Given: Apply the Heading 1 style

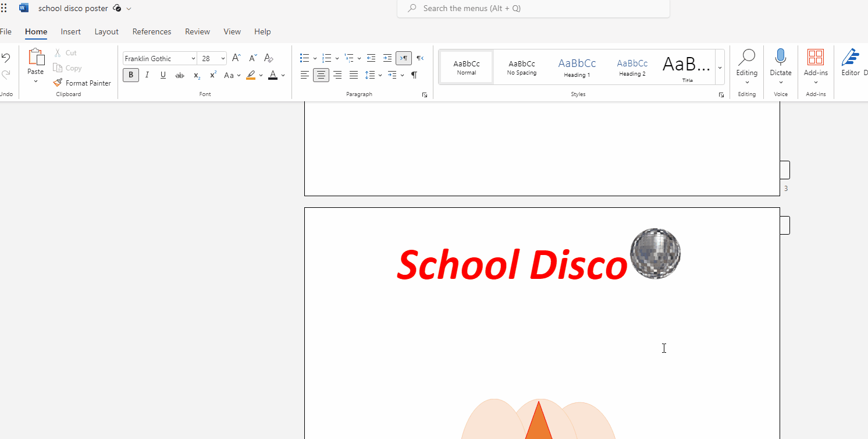Looking at the screenshot, I should (x=577, y=67).
